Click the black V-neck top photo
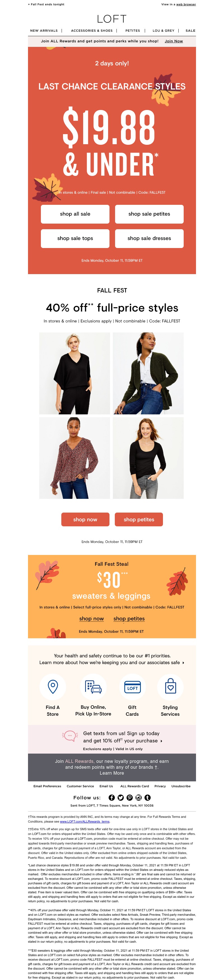 click(74, 373)
